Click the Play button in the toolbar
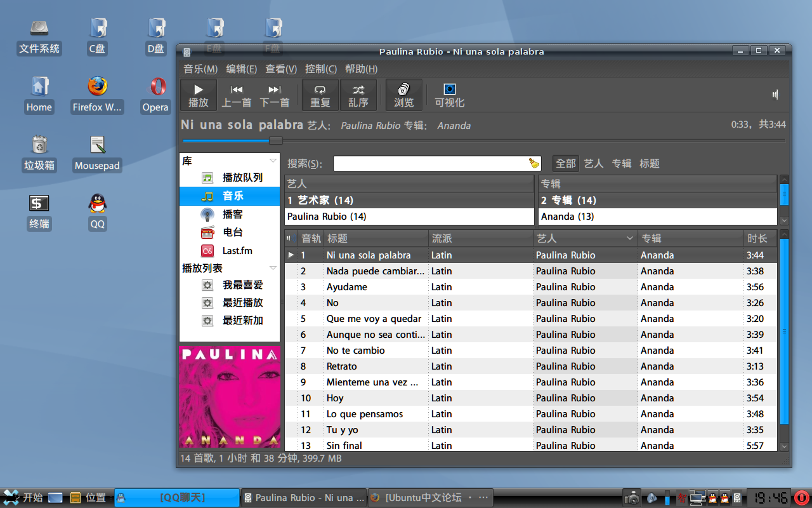 (199, 95)
